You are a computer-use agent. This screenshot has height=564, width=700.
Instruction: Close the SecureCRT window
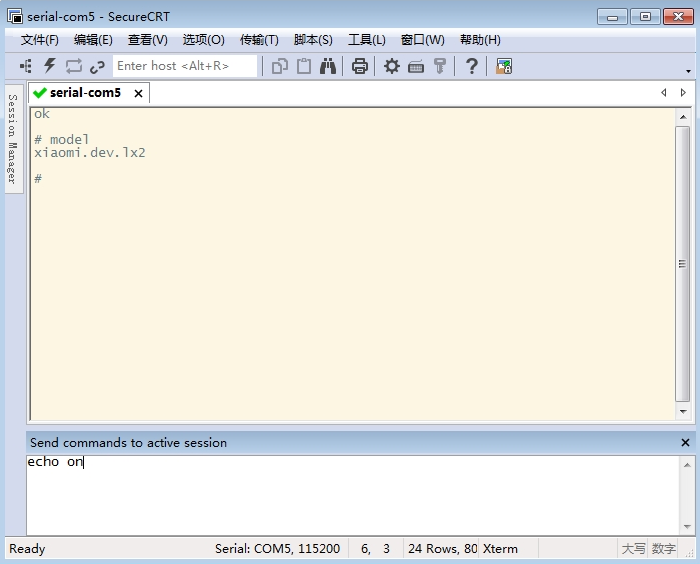pyautogui.click(x=678, y=17)
